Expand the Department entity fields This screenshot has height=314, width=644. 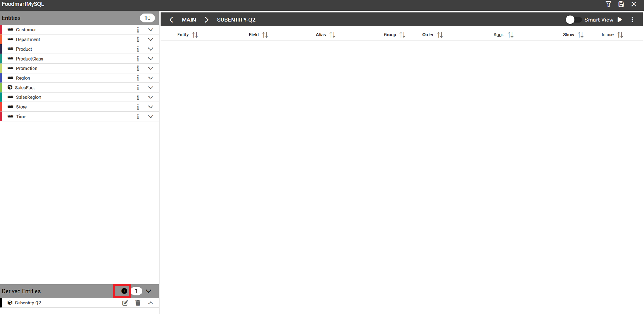click(x=151, y=39)
